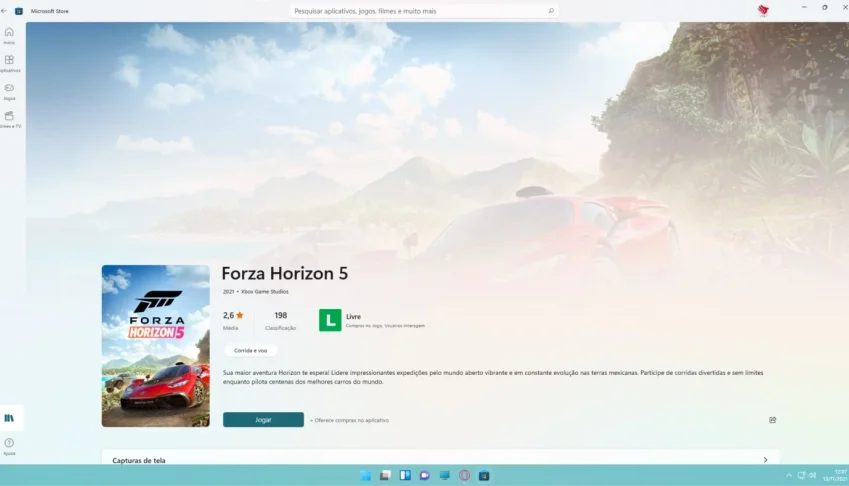Open the monitor app on taskbar
Screen dimensions: 849x486
click(445, 476)
